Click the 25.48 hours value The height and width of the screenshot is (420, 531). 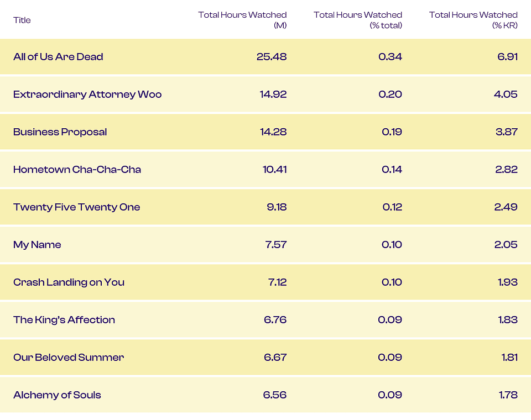(272, 56)
